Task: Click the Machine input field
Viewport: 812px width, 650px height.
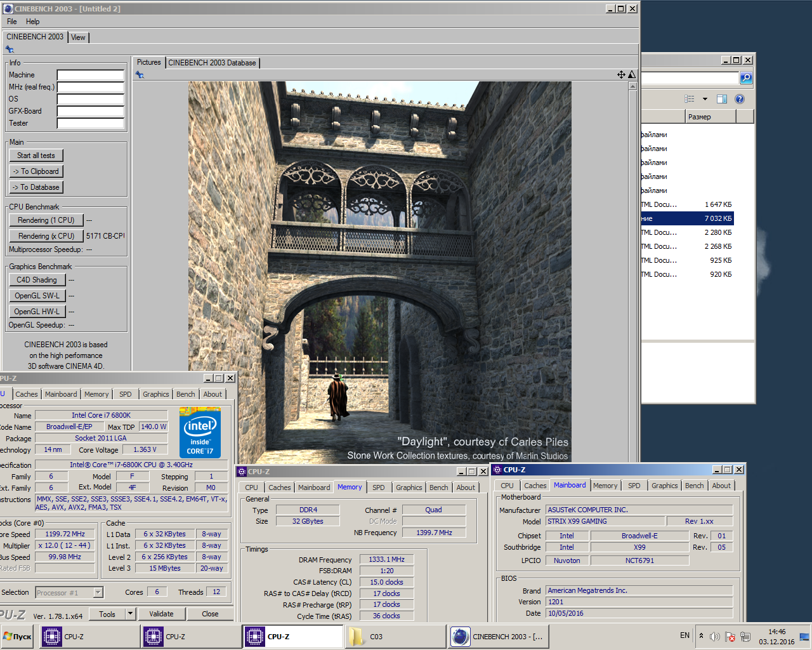Action: click(90, 75)
